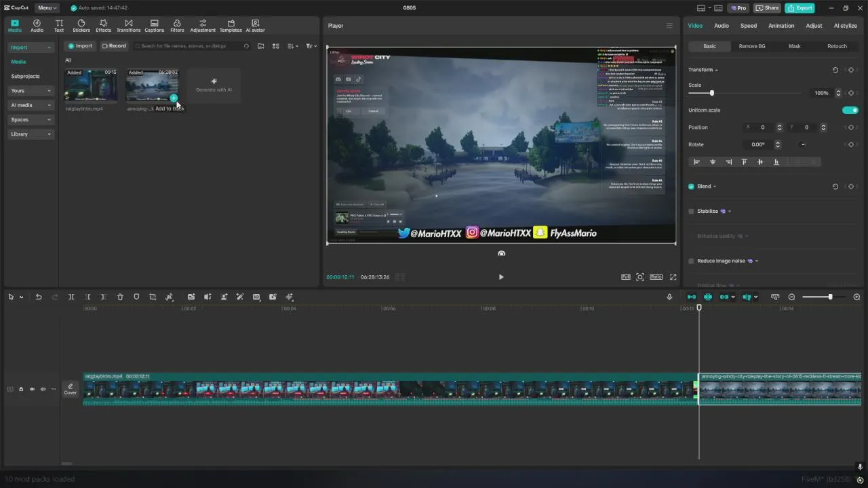Mute the main track audio

43,389
